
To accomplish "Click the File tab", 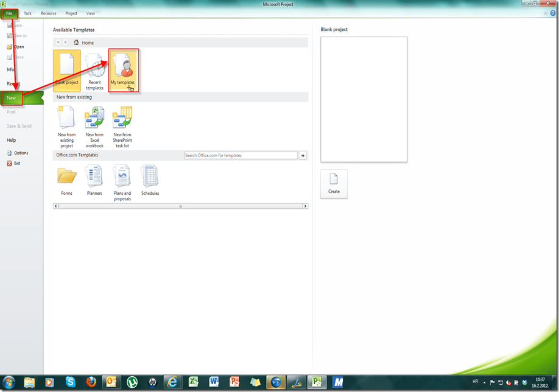I will pyautogui.click(x=10, y=13).
